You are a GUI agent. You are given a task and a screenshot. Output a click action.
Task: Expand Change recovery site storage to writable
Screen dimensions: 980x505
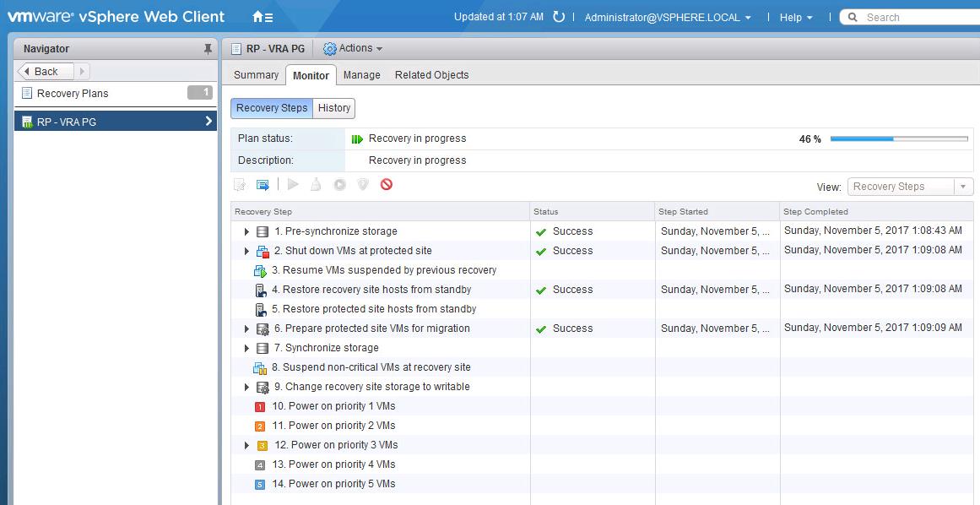[247, 387]
